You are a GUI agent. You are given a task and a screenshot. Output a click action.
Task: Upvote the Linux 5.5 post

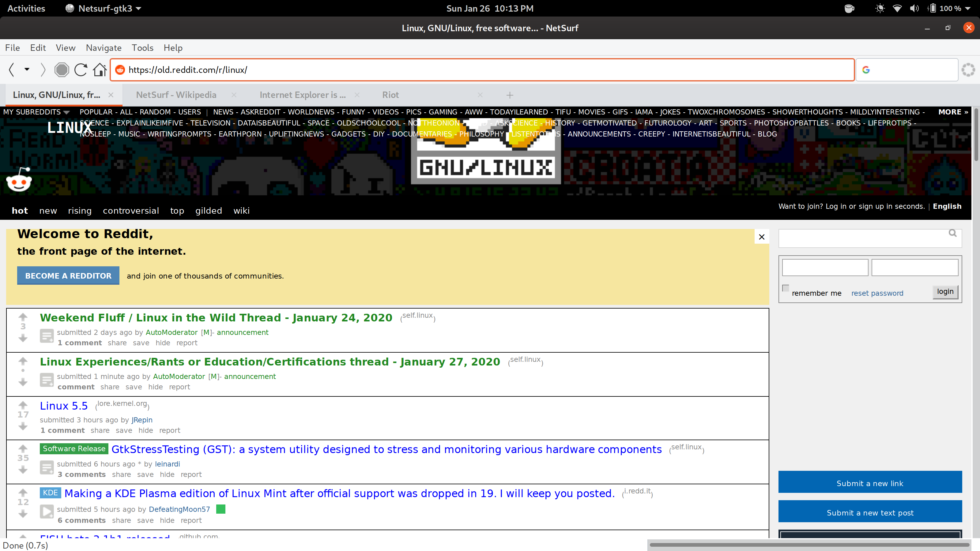[23, 405]
